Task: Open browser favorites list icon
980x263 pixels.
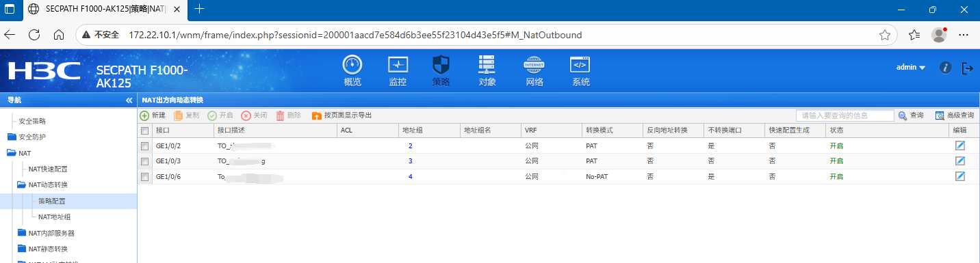Action: (x=914, y=34)
